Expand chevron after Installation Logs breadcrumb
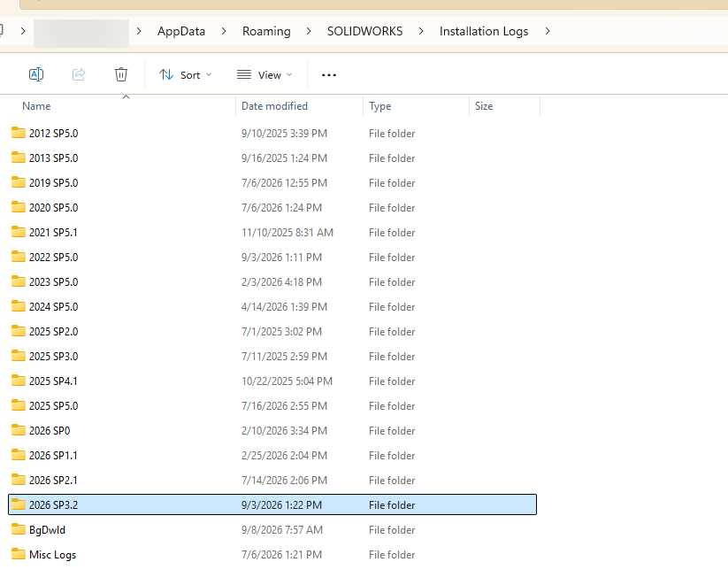The height and width of the screenshot is (585, 728). [x=548, y=31]
